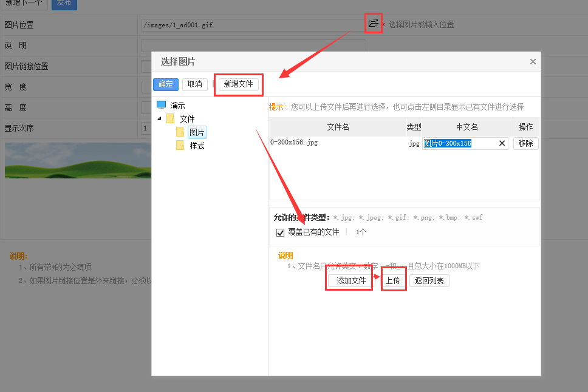Click the computer icon for 演示

(161, 105)
